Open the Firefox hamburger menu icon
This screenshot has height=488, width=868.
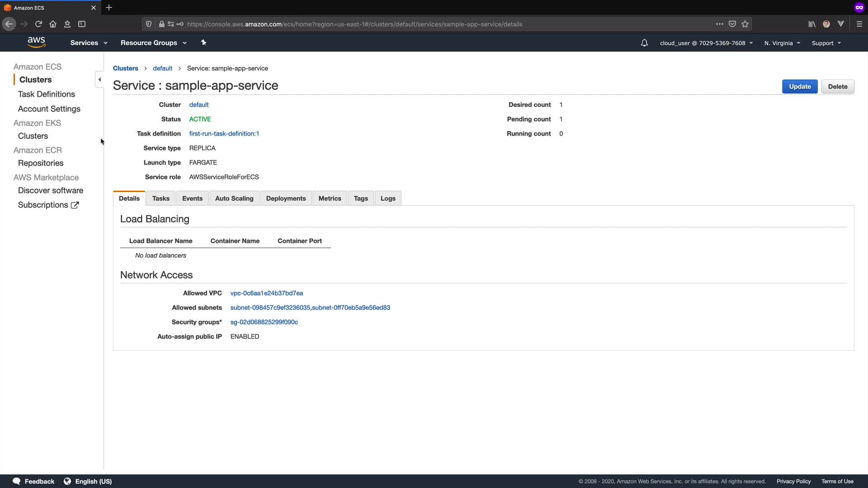point(859,24)
